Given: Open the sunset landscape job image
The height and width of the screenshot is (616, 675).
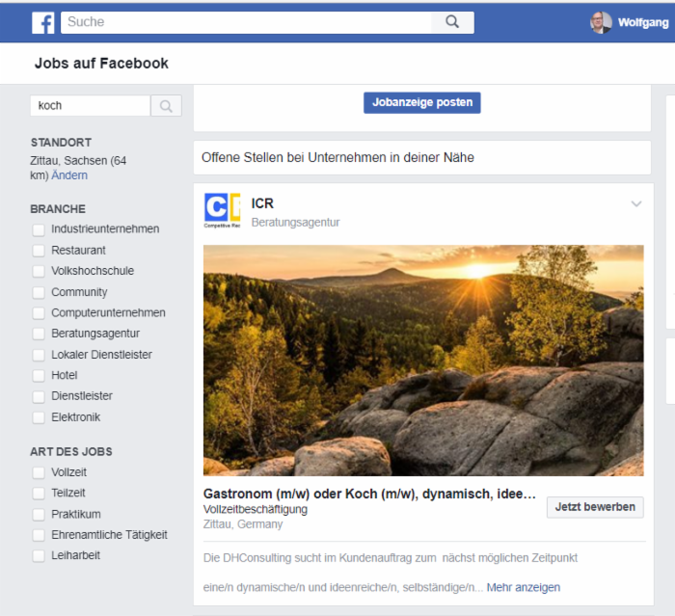Looking at the screenshot, I should tap(422, 360).
